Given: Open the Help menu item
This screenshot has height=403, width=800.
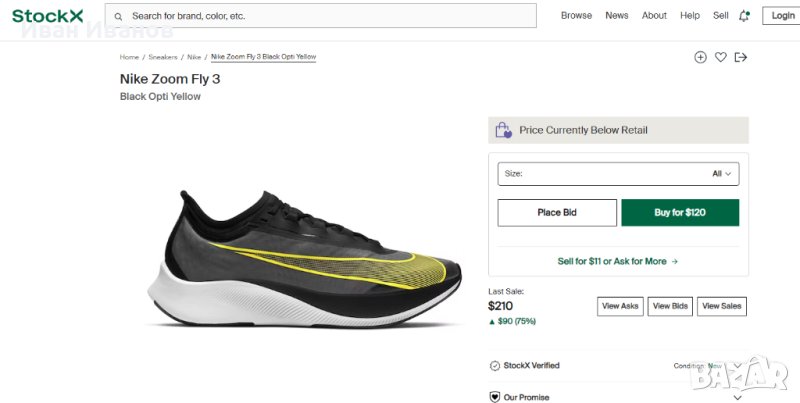Looking at the screenshot, I should [690, 16].
